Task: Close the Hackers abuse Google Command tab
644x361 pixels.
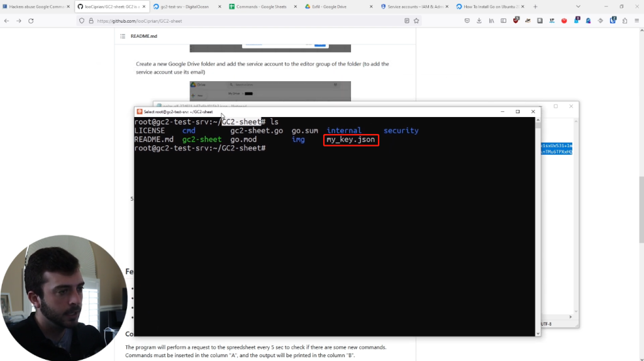Action: (68, 6)
